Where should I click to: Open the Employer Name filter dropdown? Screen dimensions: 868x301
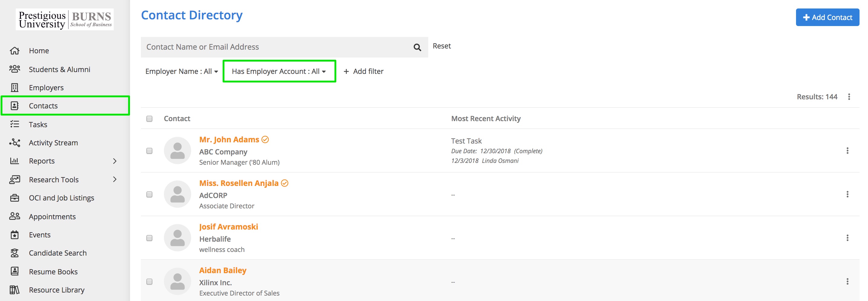(x=181, y=71)
